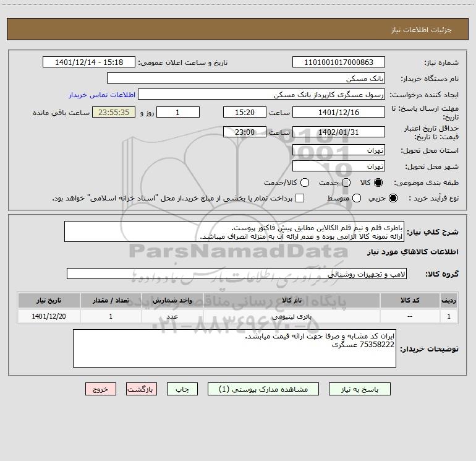The image size is (476, 461).
Task: Click the 1401/12/20 need date cell
Action: coord(49,316)
